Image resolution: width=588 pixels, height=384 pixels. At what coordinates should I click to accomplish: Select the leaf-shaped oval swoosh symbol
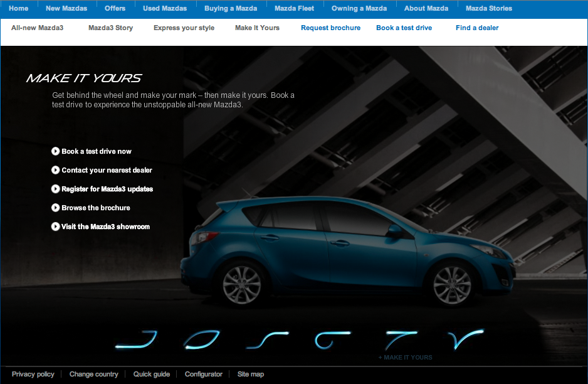[201, 339]
